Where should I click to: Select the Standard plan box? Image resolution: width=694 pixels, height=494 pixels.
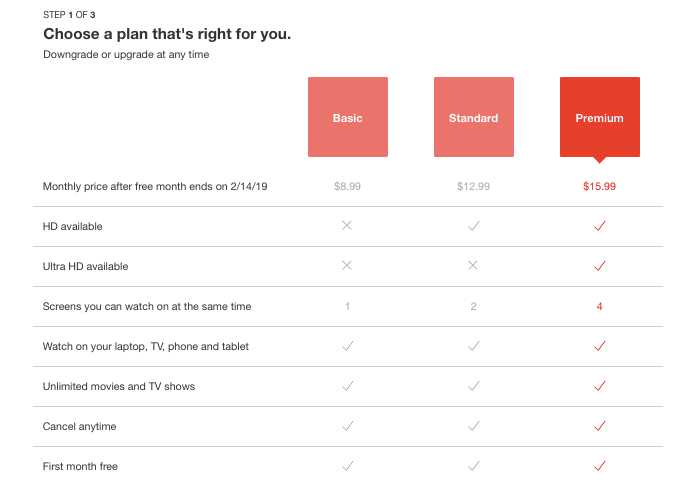pos(473,117)
